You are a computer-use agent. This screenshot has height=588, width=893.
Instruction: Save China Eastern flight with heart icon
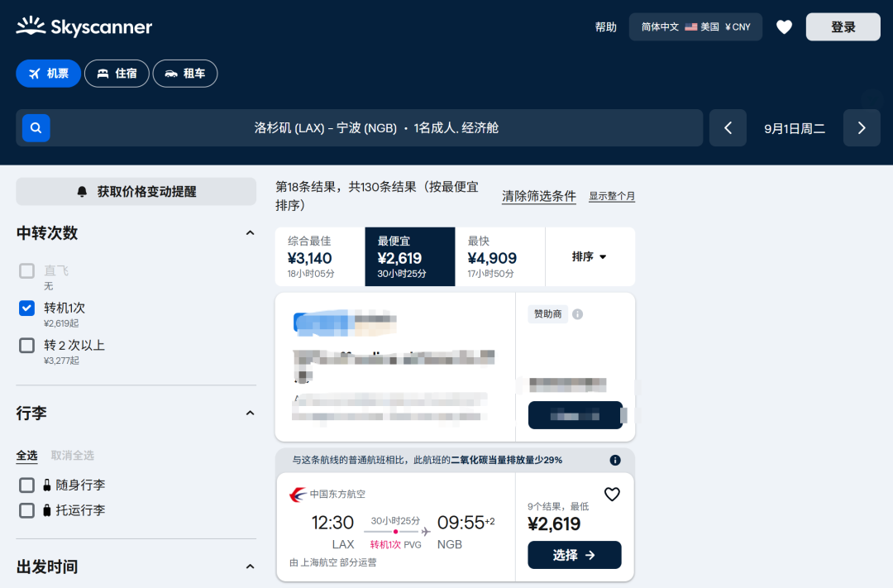pos(612,494)
